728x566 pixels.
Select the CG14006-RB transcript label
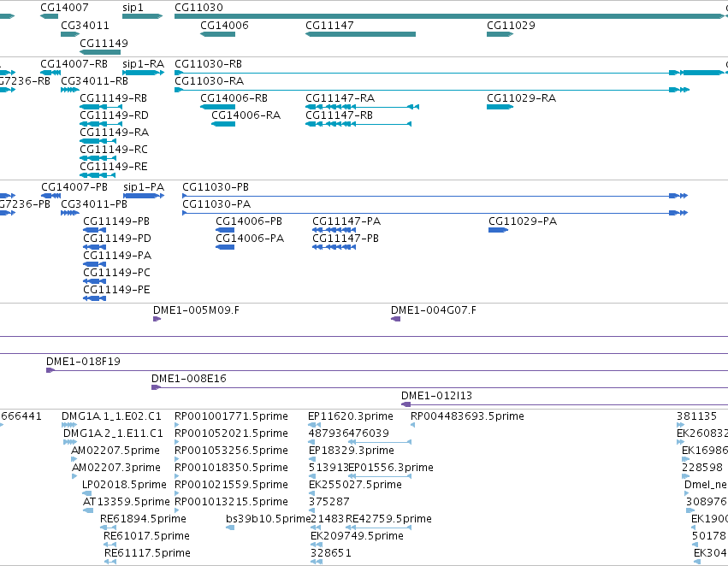234,97
